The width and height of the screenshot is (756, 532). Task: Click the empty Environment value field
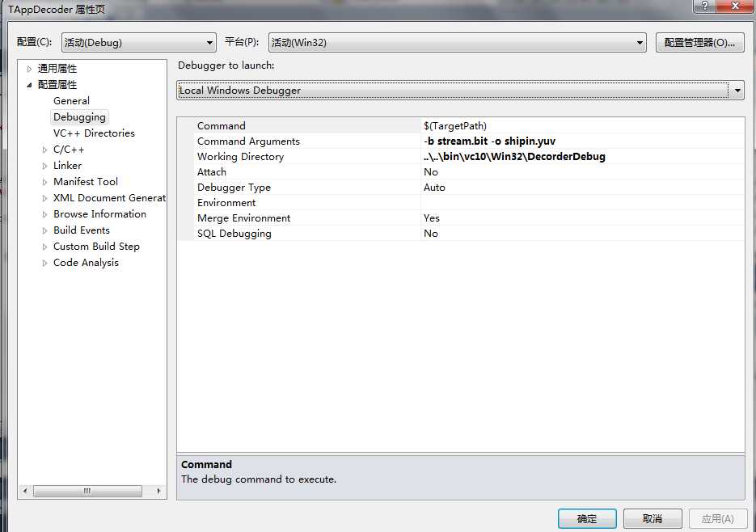click(x=582, y=203)
